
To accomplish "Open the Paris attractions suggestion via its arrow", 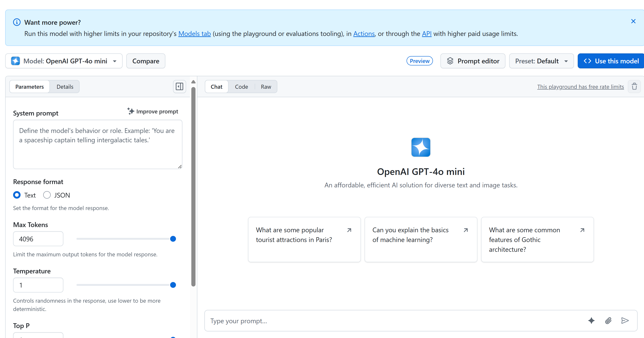I will click(x=349, y=230).
